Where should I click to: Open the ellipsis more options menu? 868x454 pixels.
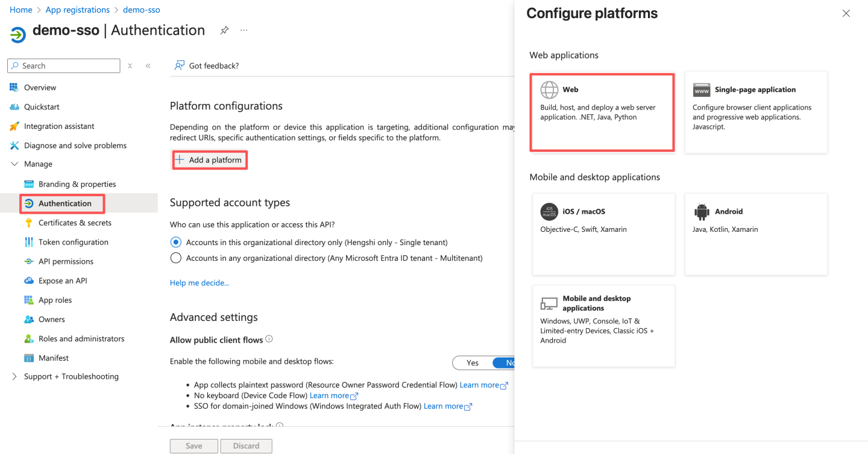tap(244, 30)
